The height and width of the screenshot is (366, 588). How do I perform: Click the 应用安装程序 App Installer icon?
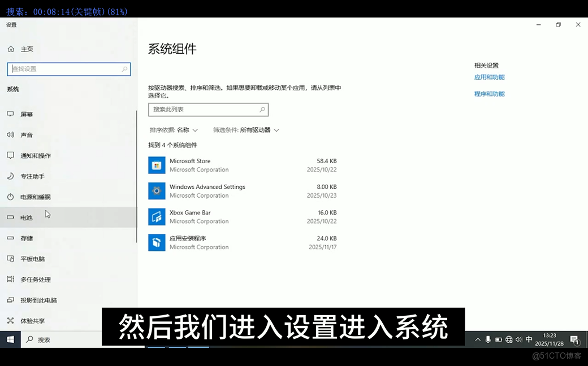pos(157,242)
